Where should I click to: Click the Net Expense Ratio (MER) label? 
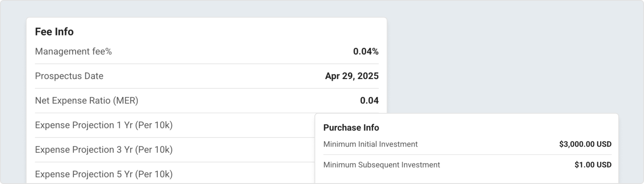click(x=86, y=101)
